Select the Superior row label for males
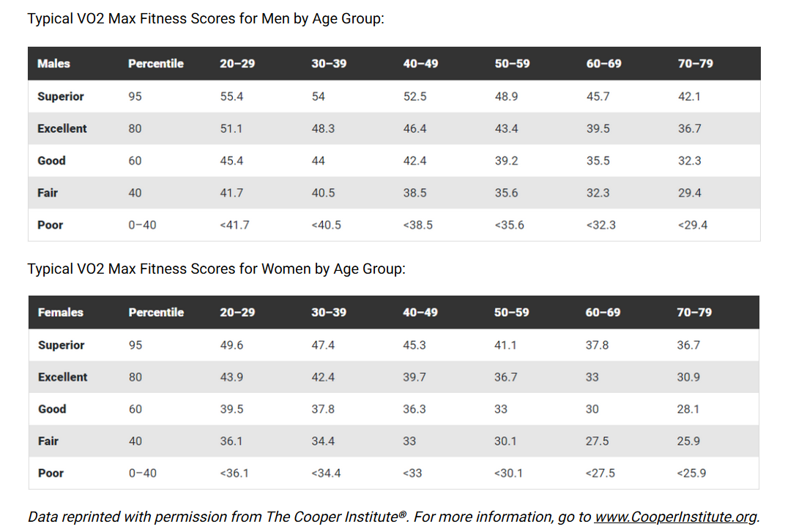This screenshot has height=532, width=796. 61,97
